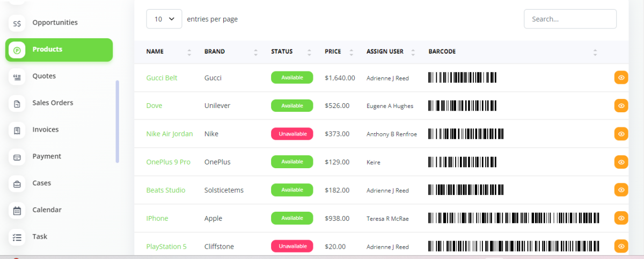
Task: View the Gucci Belt product details eye button
Action: [621, 78]
